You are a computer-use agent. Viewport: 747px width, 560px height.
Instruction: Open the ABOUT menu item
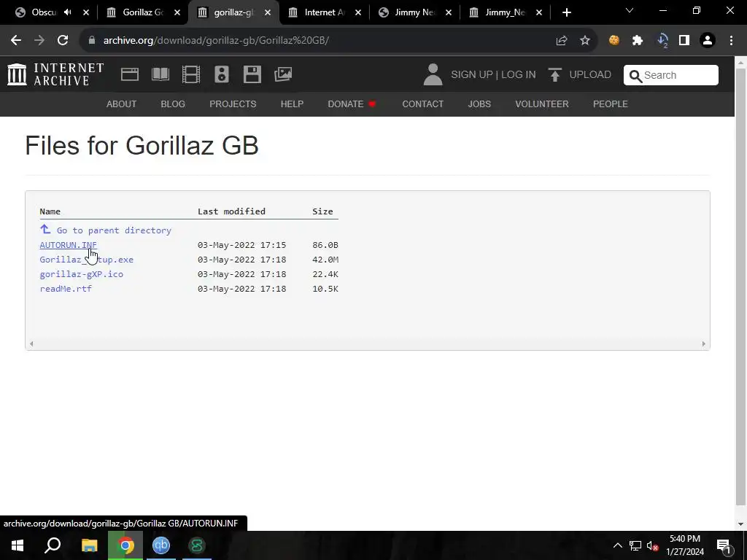[x=122, y=104]
